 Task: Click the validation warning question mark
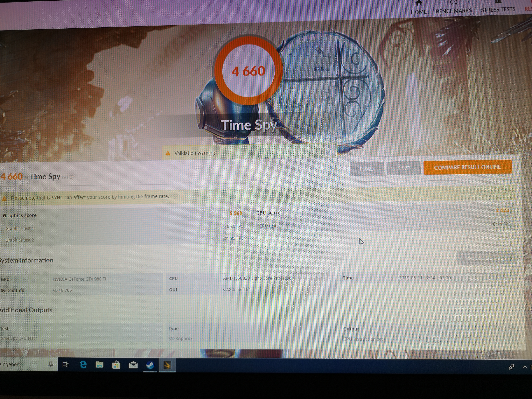tap(330, 150)
